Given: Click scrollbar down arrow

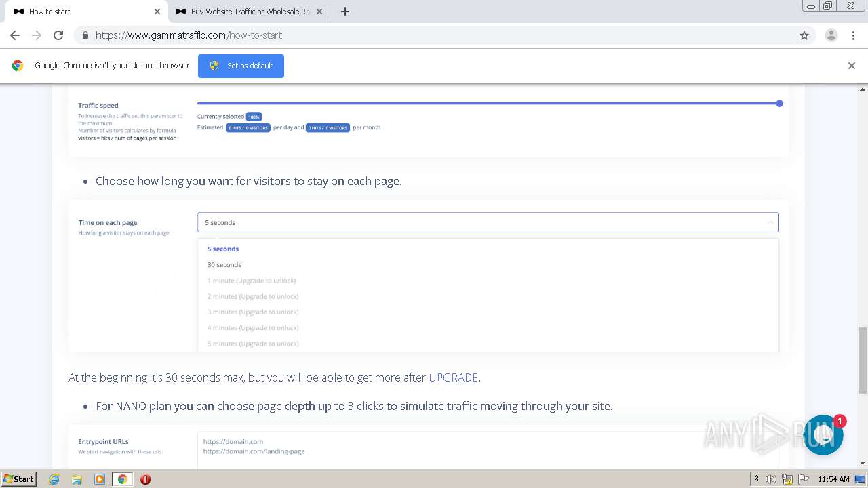Looking at the screenshot, I should pyautogui.click(x=863, y=463).
